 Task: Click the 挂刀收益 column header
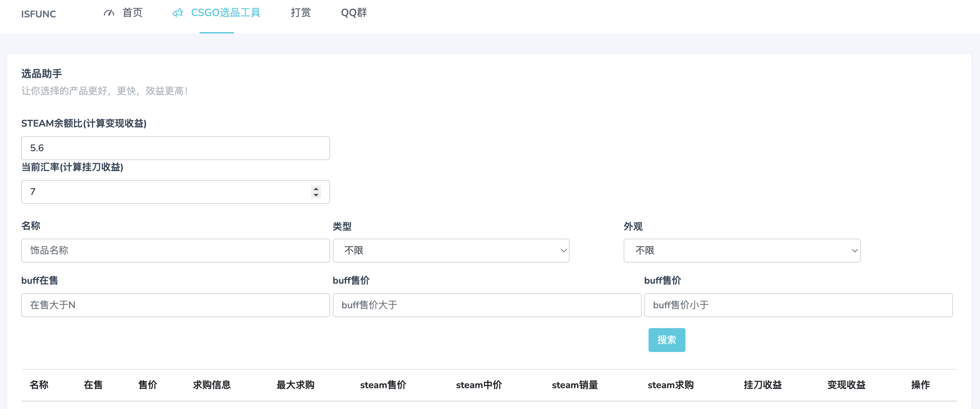[762, 385]
